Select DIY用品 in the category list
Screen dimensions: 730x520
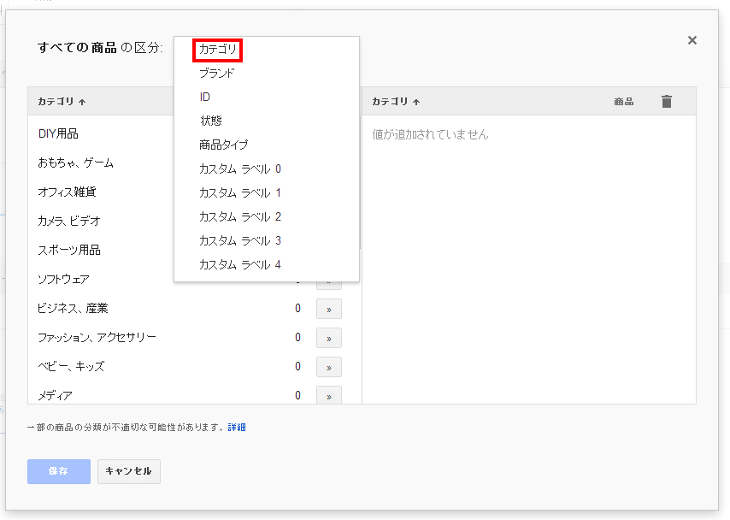click(58, 134)
